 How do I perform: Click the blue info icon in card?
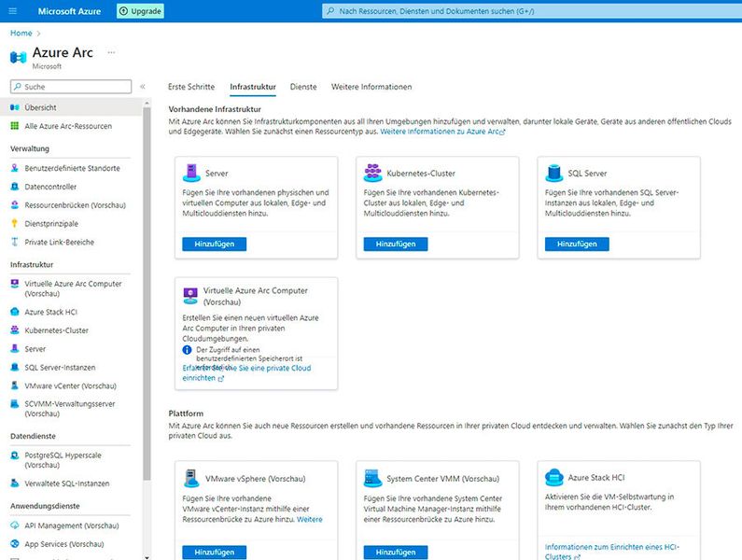187,350
